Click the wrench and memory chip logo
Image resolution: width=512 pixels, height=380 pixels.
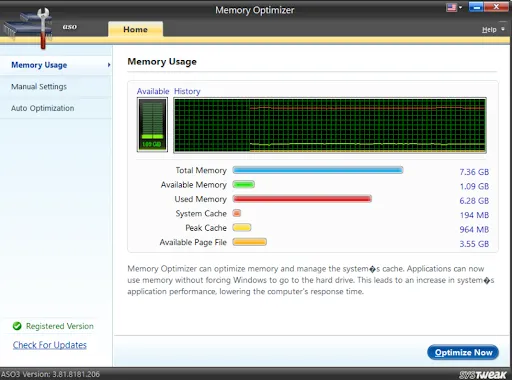(28, 28)
